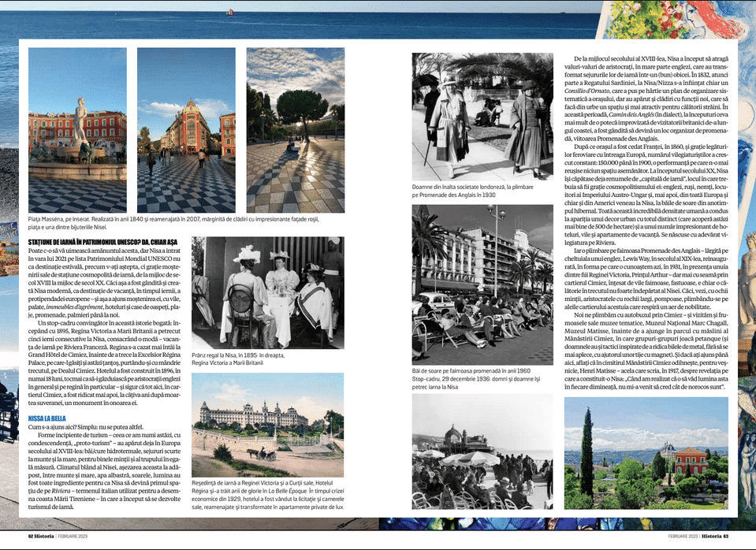Click the 'Historia 63' page footer

(x=713, y=537)
